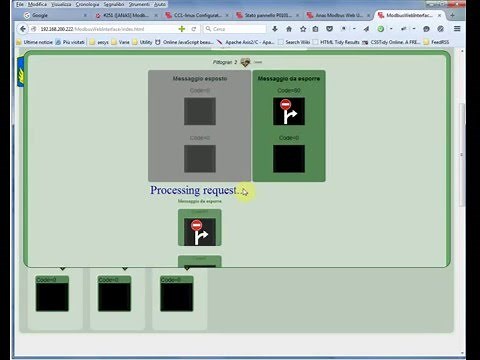Open the Visualizza menu

click(x=61, y=4)
